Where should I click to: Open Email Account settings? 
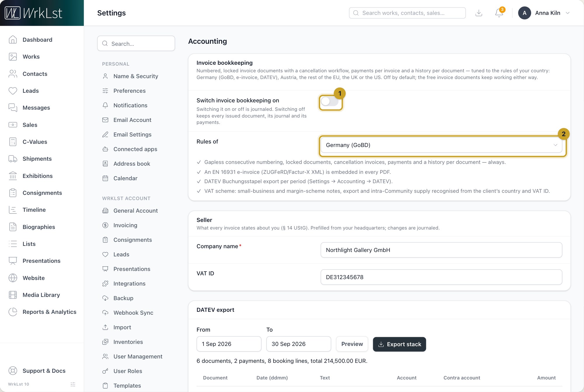(132, 120)
